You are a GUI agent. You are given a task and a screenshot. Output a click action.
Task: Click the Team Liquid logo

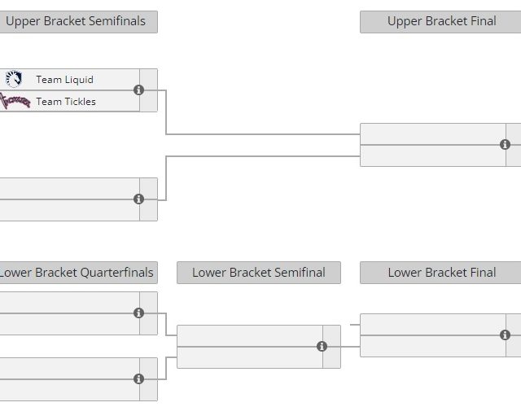pos(14,80)
